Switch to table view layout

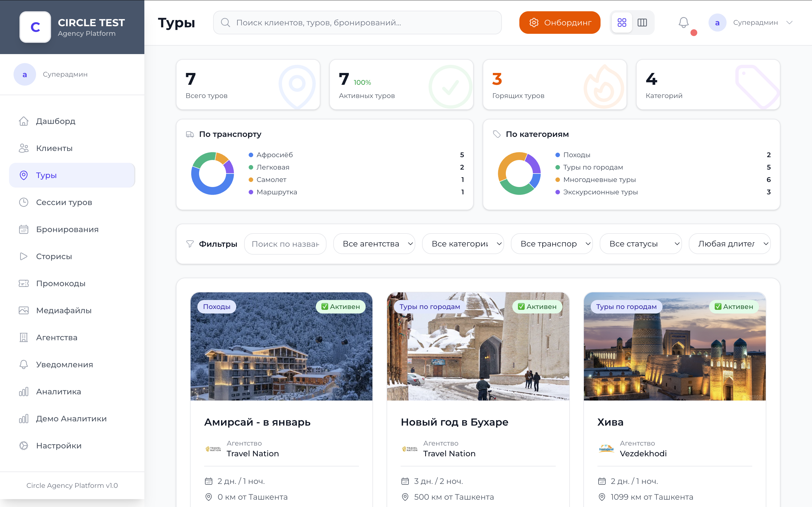pyautogui.click(x=643, y=23)
